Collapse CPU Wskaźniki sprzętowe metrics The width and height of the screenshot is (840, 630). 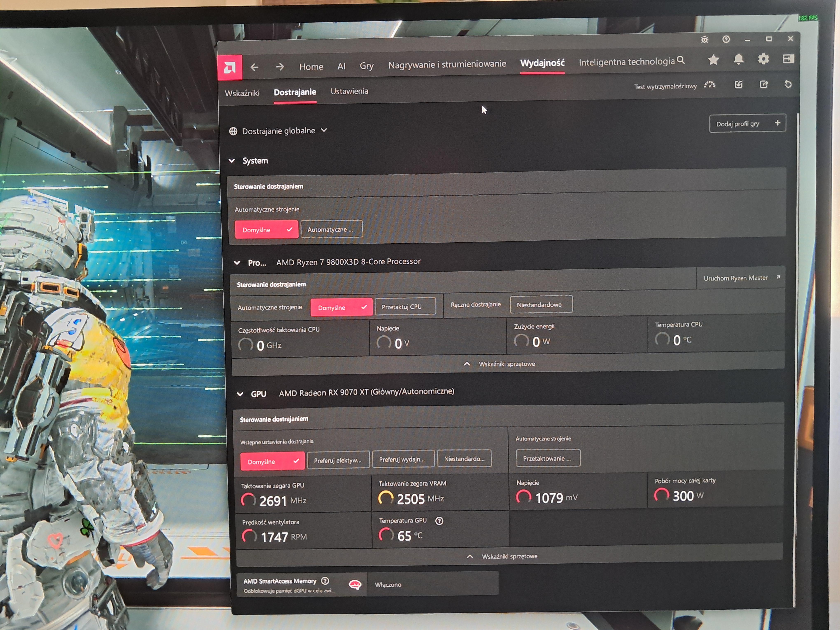pos(499,364)
